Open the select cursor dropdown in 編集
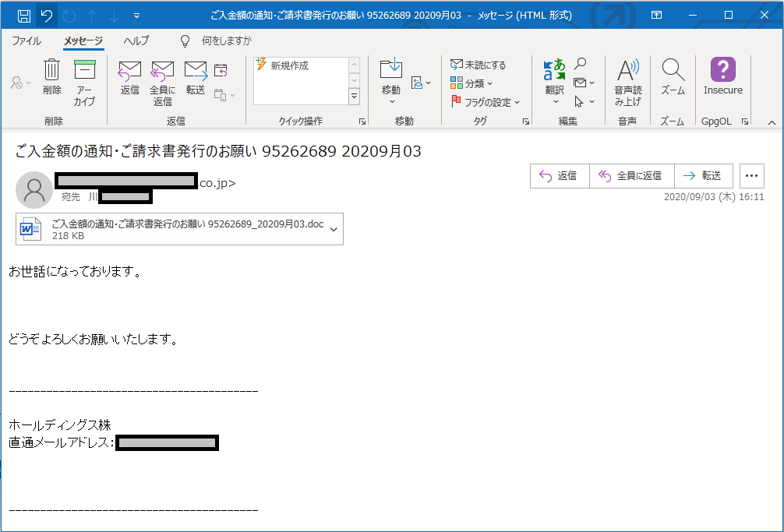The height and width of the screenshot is (532, 784). (584, 102)
